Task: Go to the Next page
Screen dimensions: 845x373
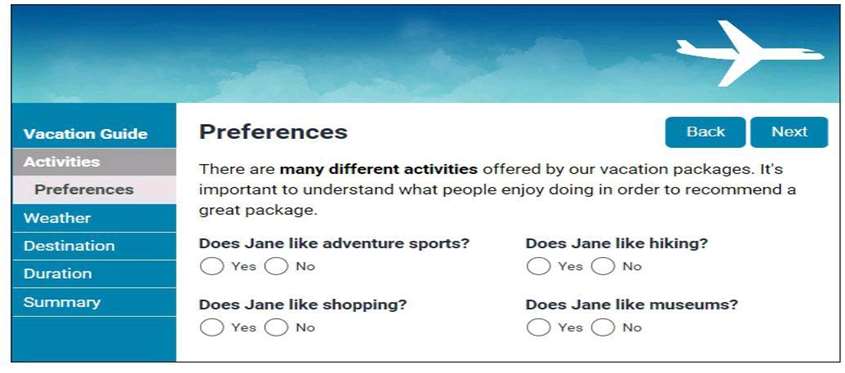Action: click(789, 132)
